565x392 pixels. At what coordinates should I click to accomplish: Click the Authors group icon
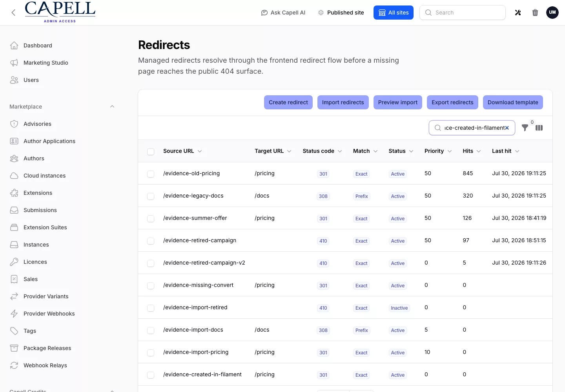pos(14,158)
